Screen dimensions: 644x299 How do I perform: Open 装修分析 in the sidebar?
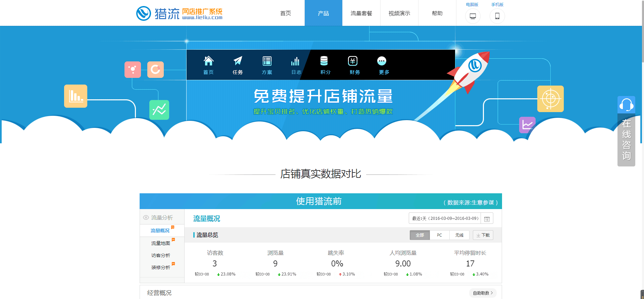pos(161,267)
